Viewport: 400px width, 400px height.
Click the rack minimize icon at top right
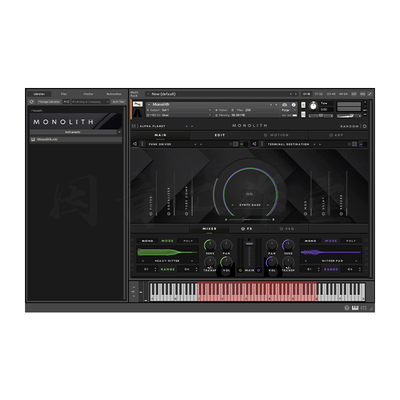(370, 94)
